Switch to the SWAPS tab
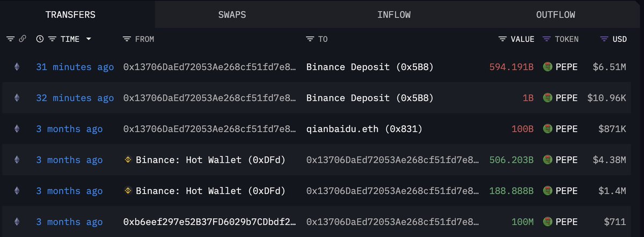Screen dimensions: 644x237 (x=232, y=15)
